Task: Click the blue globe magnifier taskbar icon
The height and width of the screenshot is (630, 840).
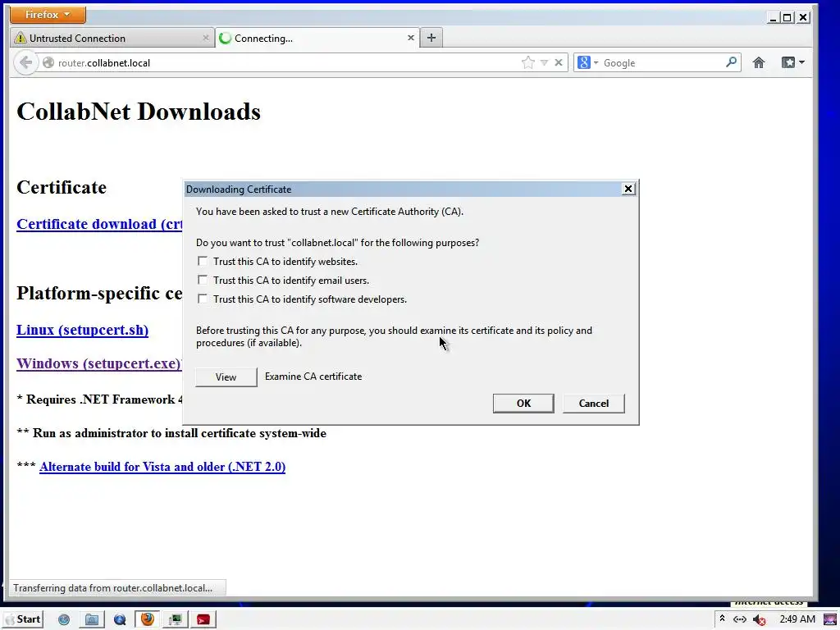Action: point(120,620)
